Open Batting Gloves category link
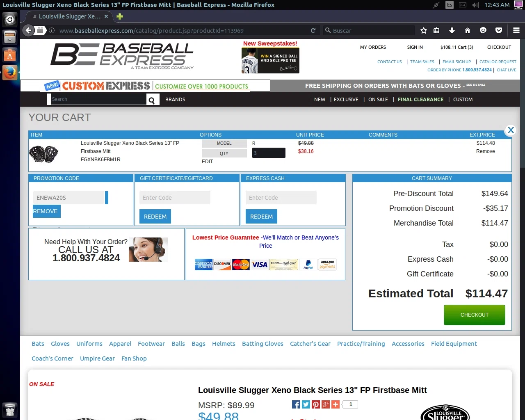The image size is (525, 420). pos(262,344)
